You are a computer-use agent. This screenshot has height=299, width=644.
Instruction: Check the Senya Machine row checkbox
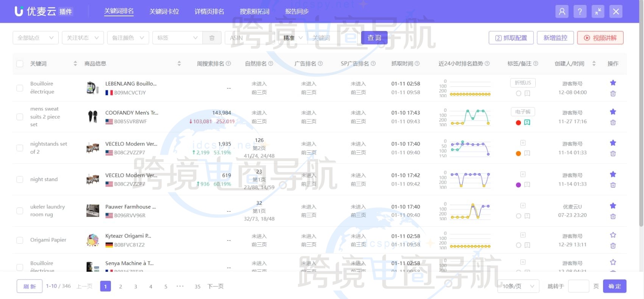pos(20,268)
